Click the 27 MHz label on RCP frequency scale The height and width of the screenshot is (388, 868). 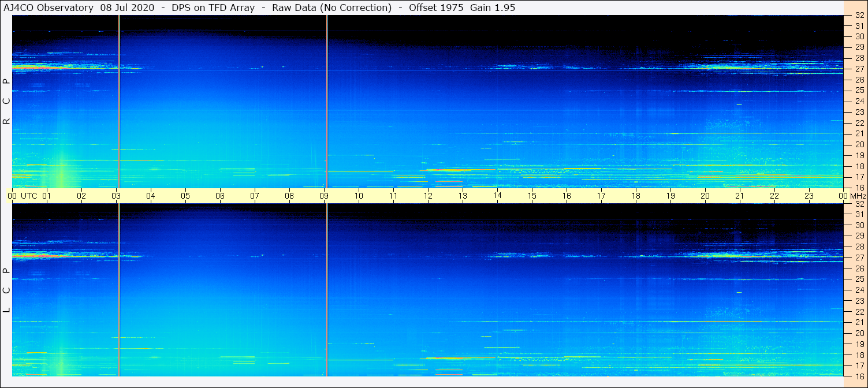pos(859,69)
